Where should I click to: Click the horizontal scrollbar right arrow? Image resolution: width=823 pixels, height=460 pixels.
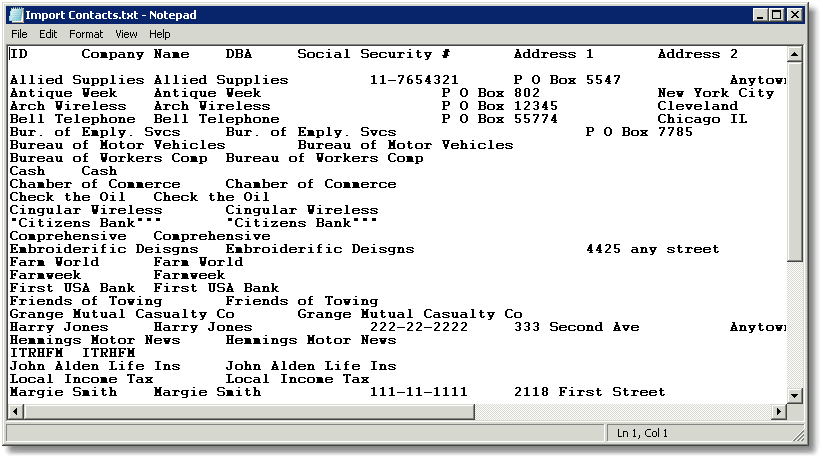[x=779, y=411]
